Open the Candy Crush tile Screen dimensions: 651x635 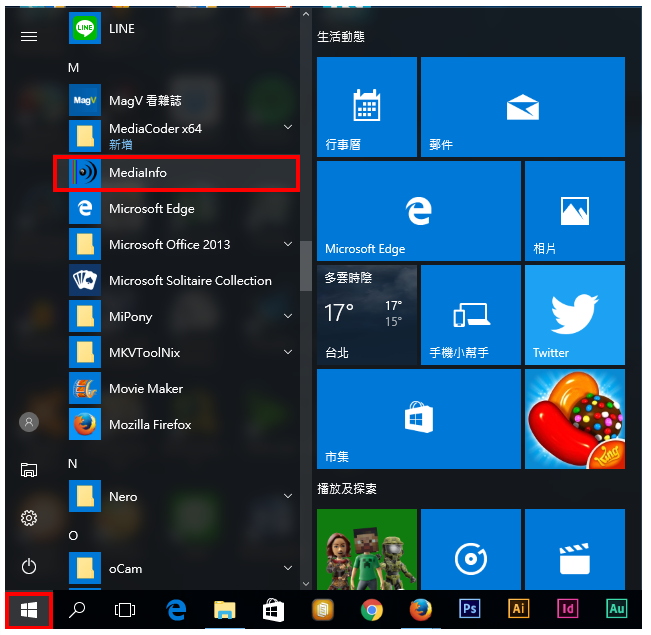(575, 419)
